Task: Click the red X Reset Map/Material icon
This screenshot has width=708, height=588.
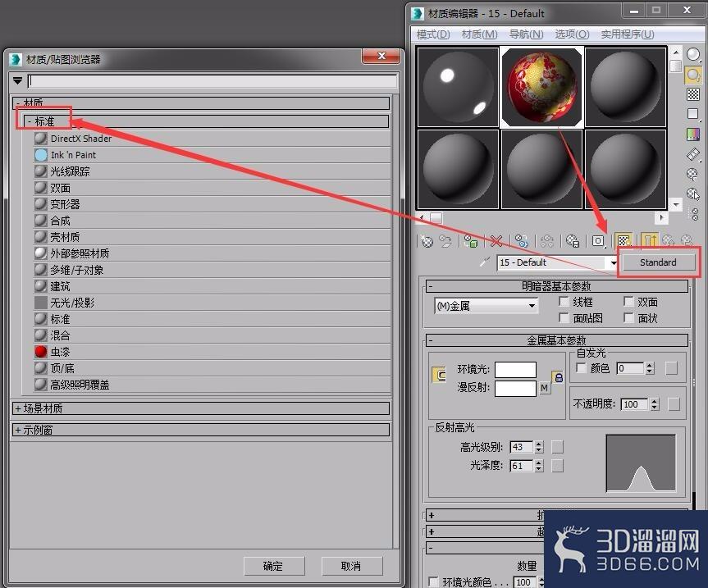Action: click(x=496, y=241)
